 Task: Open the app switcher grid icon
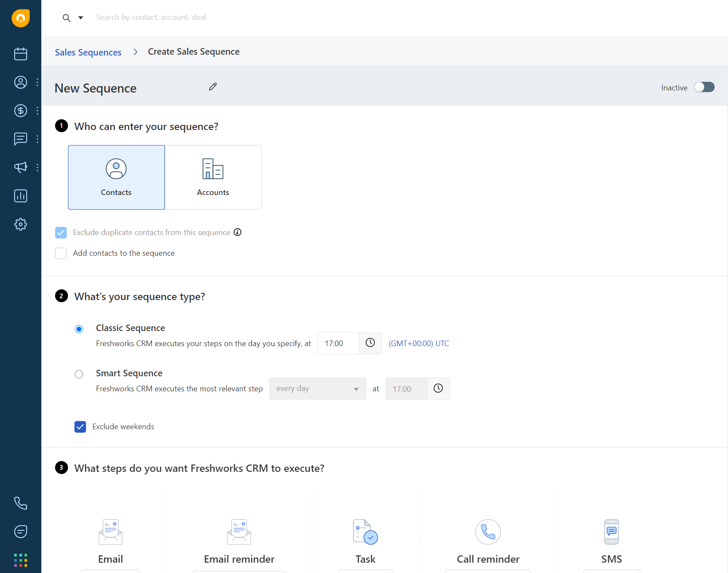(x=20, y=560)
